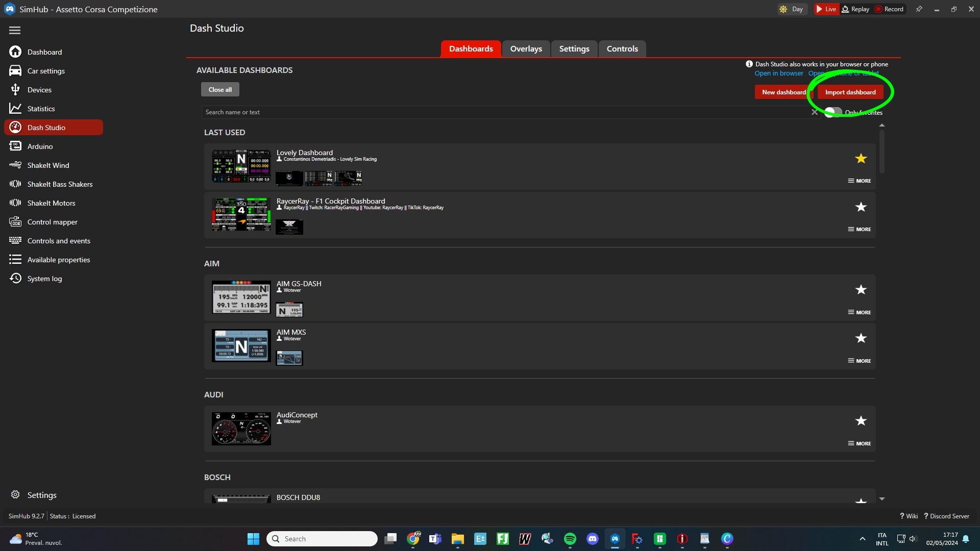Clear the dashboard search field

tap(815, 112)
